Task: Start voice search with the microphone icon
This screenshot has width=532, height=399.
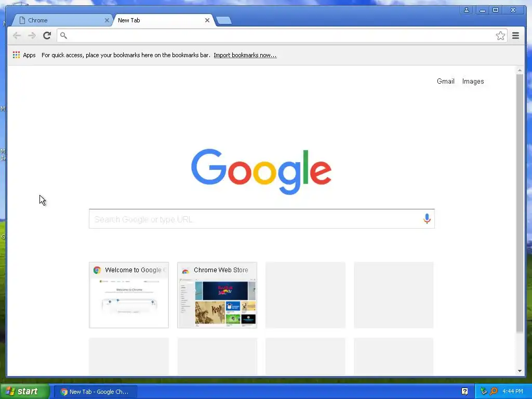Action: (x=427, y=219)
